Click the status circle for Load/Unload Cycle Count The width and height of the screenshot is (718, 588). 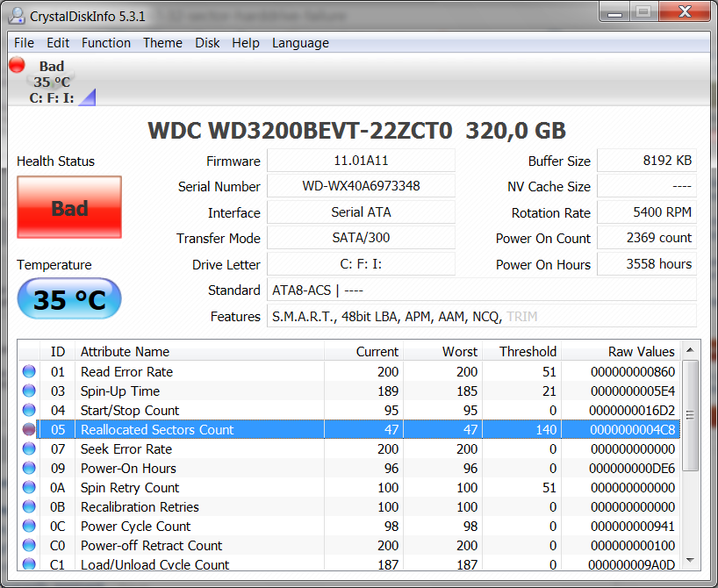29,563
